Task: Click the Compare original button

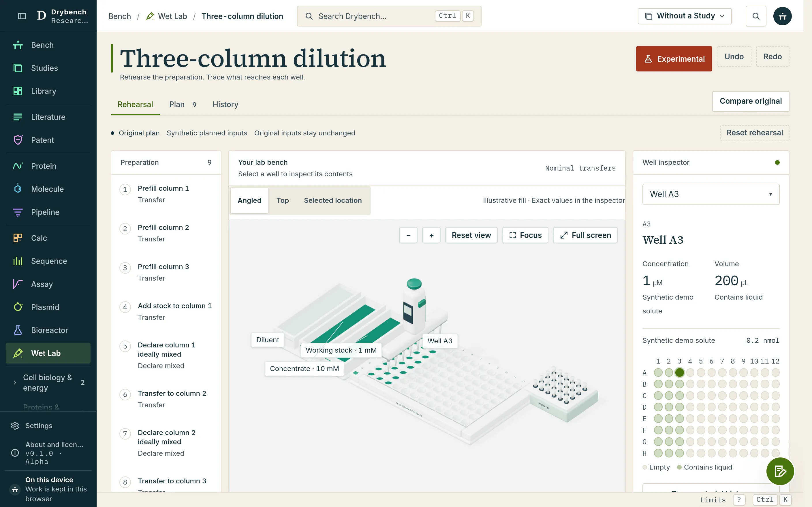Action: (751, 101)
